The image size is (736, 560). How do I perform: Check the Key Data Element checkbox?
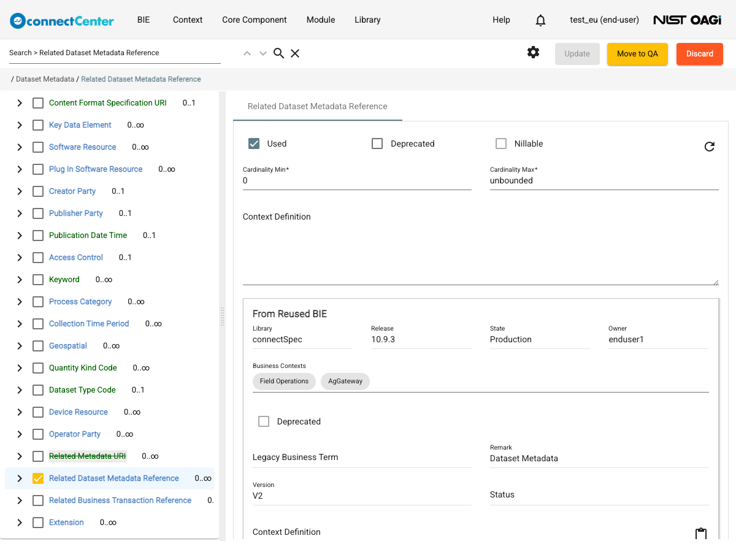pos(38,125)
